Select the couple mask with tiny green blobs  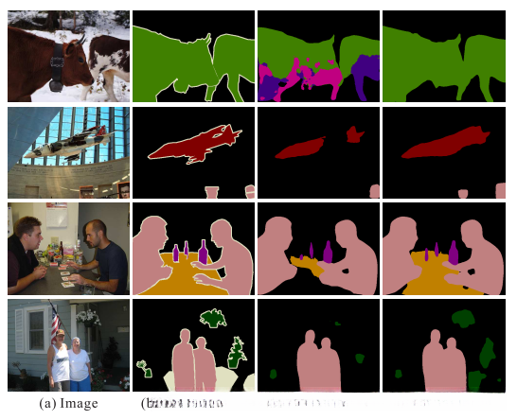[318, 345]
